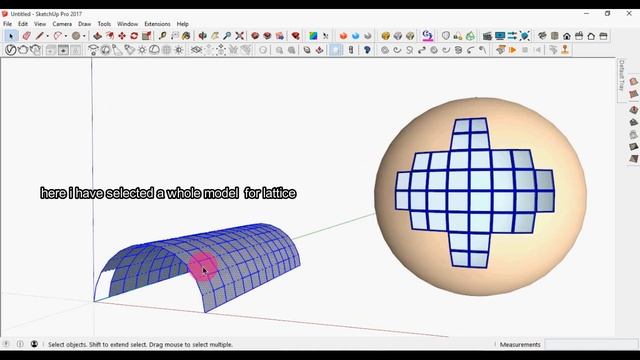Switch to the house-shaped Front view icon
This screenshot has width=640, height=360.
pos(567,36)
